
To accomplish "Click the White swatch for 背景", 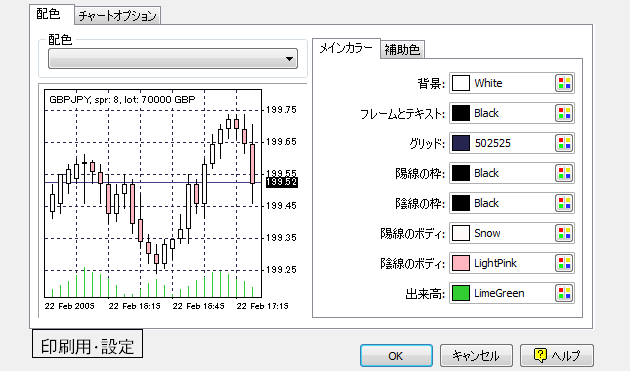I will (461, 83).
